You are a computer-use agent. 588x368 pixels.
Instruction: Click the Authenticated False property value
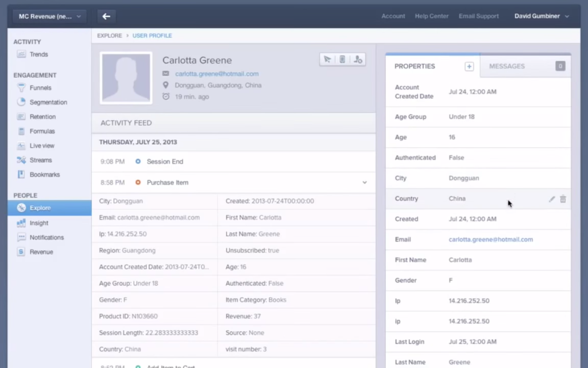pyautogui.click(x=457, y=158)
